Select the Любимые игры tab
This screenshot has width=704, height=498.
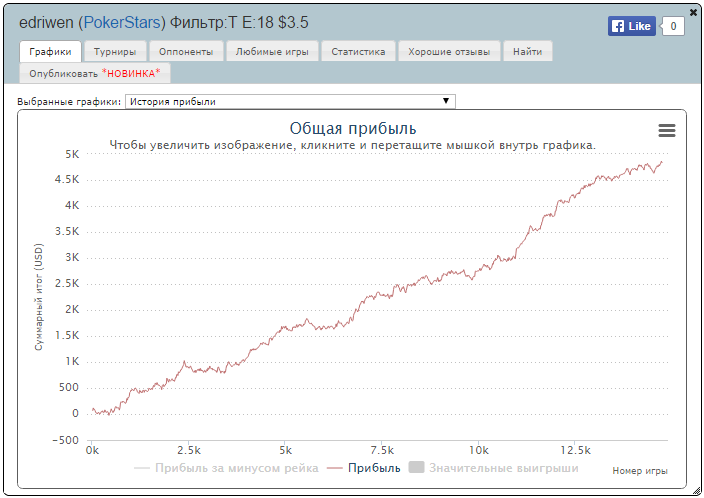pos(272,52)
